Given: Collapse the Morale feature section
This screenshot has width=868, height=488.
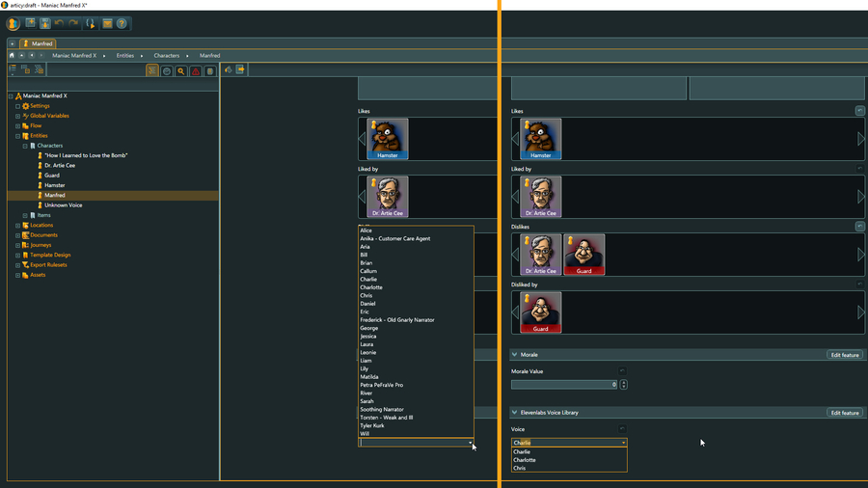Looking at the screenshot, I should pos(515,355).
